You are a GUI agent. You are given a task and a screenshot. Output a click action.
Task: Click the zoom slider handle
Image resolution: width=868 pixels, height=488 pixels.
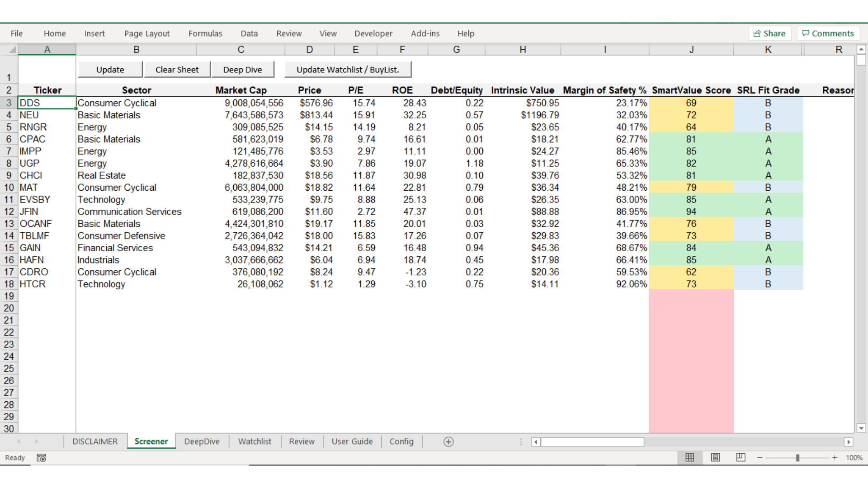coord(797,458)
